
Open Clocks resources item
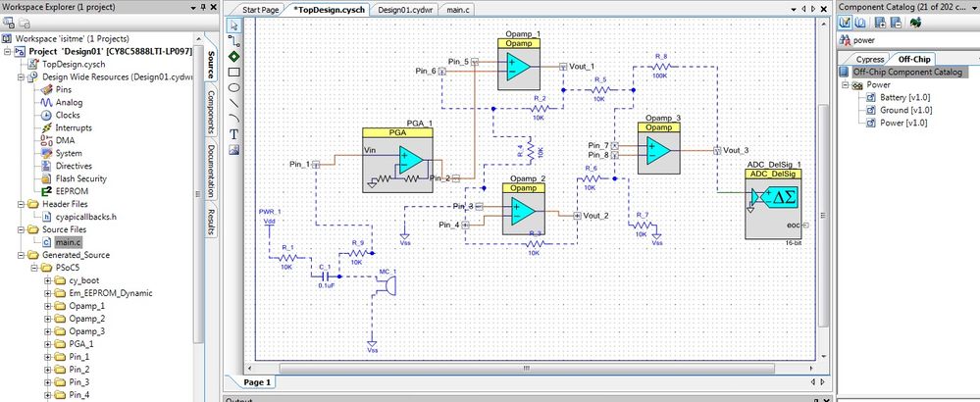tap(68, 115)
